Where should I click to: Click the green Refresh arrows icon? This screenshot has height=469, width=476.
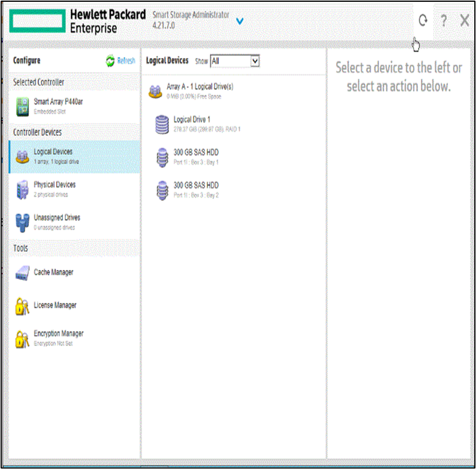(110, 61)
